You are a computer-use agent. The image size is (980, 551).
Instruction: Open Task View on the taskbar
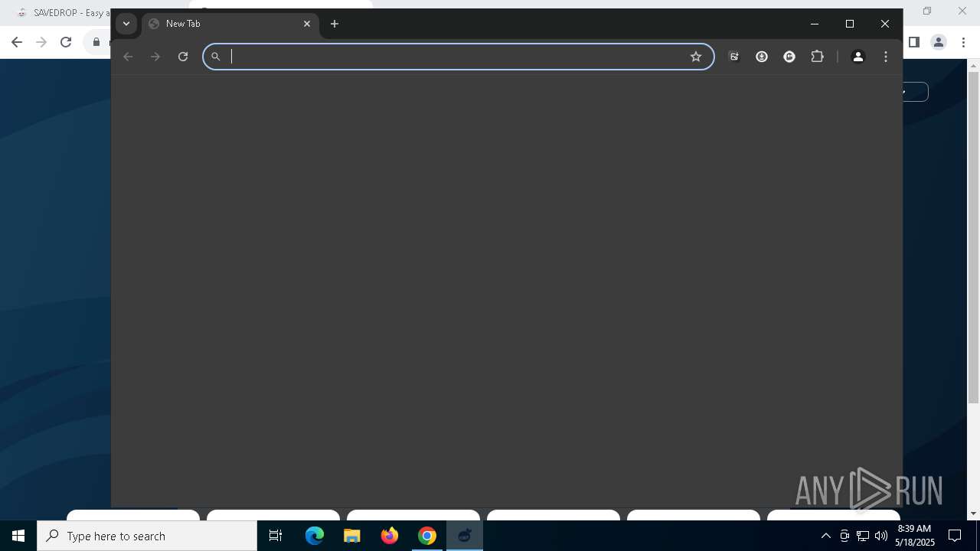pos(276,536)
